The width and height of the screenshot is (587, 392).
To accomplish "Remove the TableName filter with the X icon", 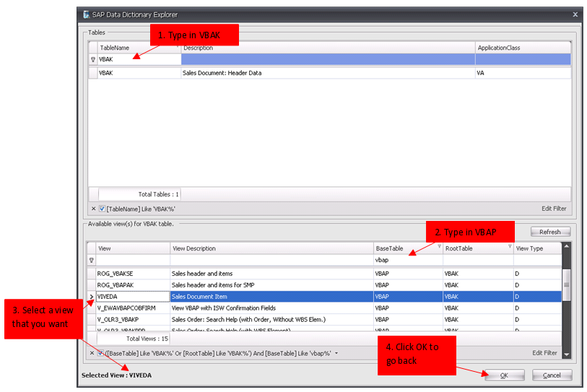I will (x=92, y=209).
